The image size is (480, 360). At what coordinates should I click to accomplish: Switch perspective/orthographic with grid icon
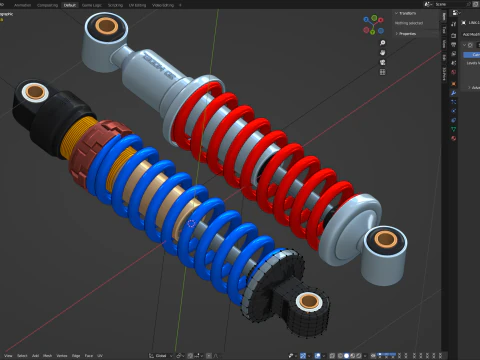point(383,72)
